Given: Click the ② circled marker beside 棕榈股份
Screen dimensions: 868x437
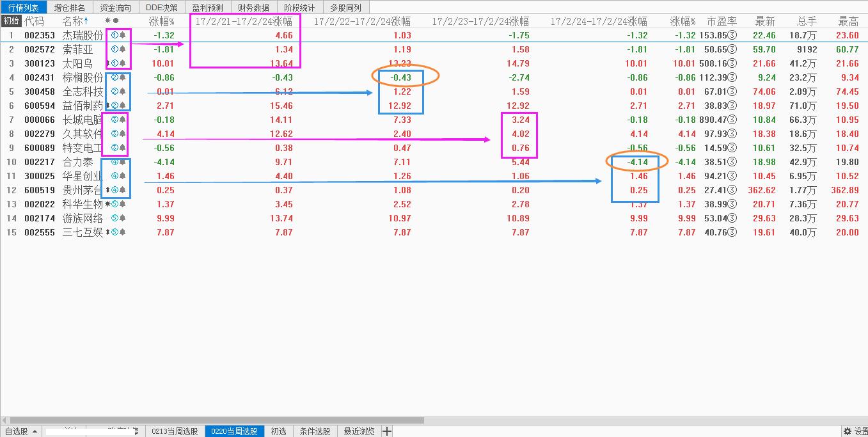Looking at the screenshot, I should tap(114, 77).
